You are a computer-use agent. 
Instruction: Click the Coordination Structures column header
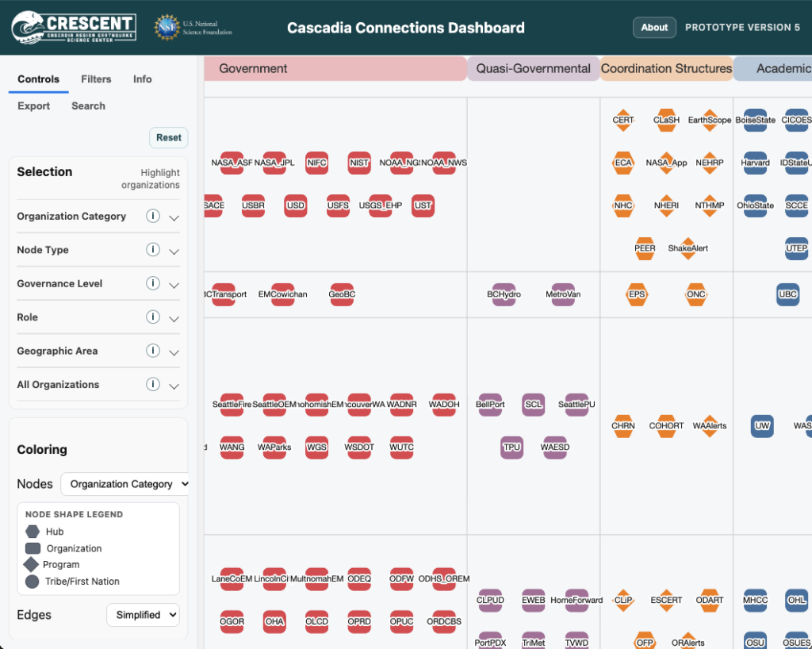(666, 68)
